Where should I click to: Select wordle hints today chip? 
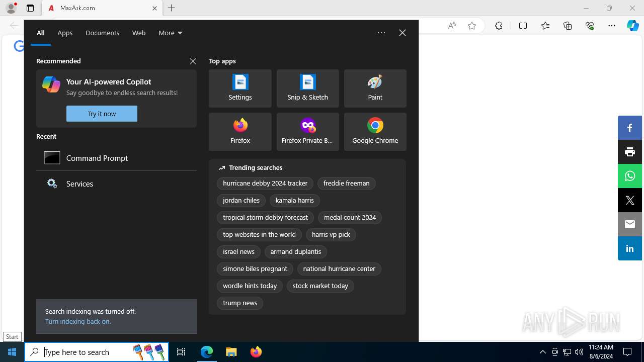(250, 286)
